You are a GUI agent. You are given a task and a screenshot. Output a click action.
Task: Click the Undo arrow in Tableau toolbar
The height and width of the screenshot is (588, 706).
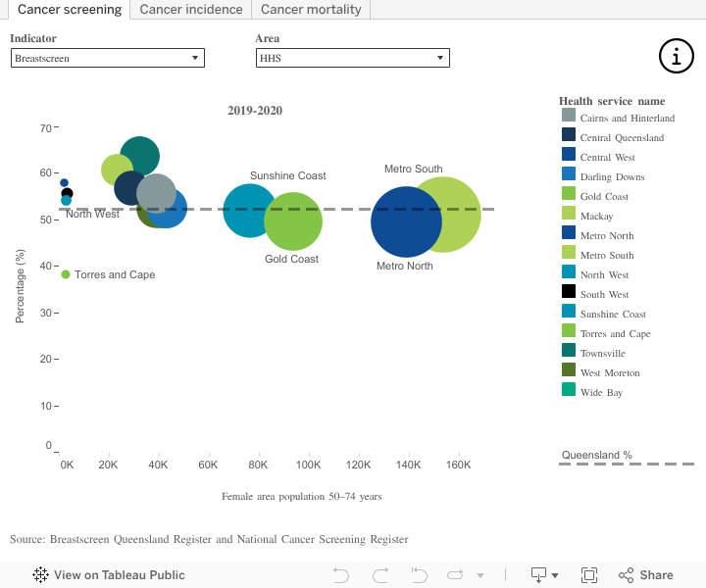pyautogui.click(x=341, y=575)
